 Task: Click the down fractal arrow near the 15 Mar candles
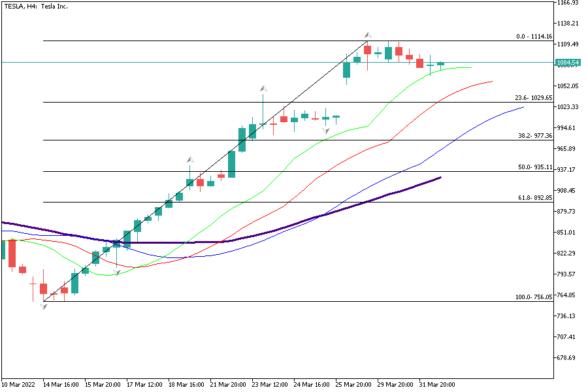coord(117,271)
